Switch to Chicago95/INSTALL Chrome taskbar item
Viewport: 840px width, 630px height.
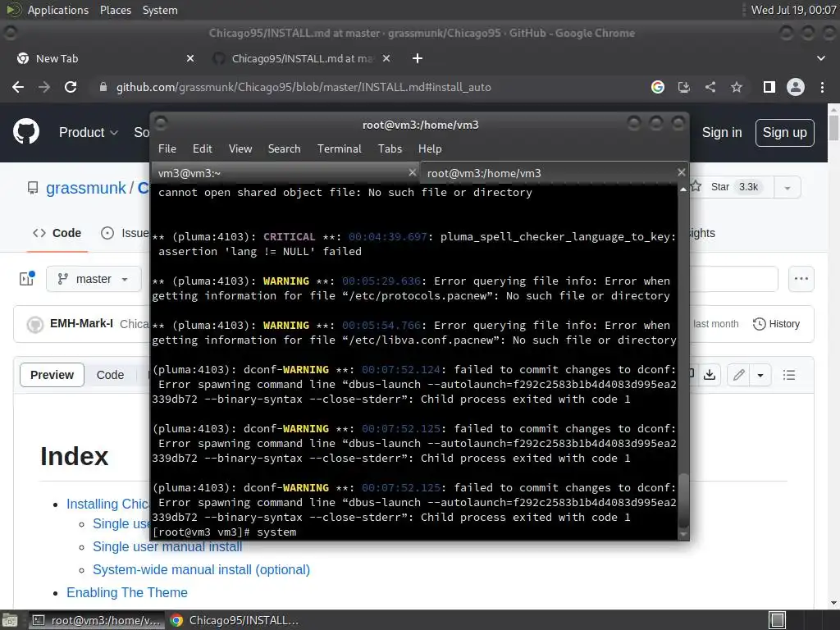click(x=234, y=620)
